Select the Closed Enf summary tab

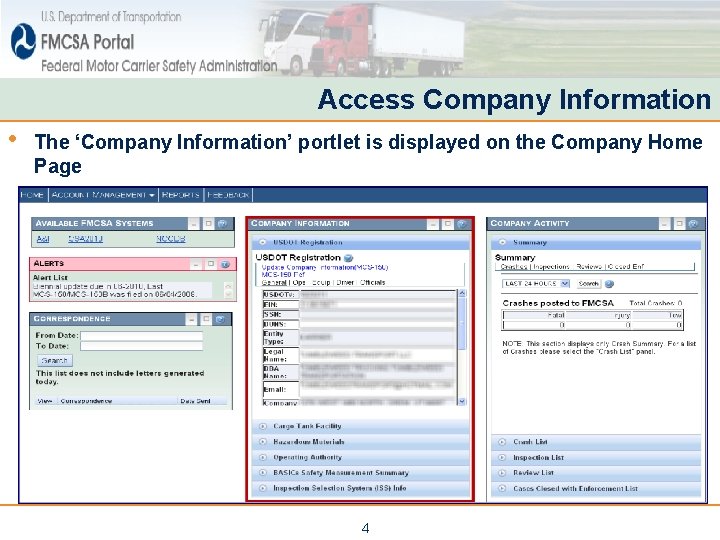(626, 266)
